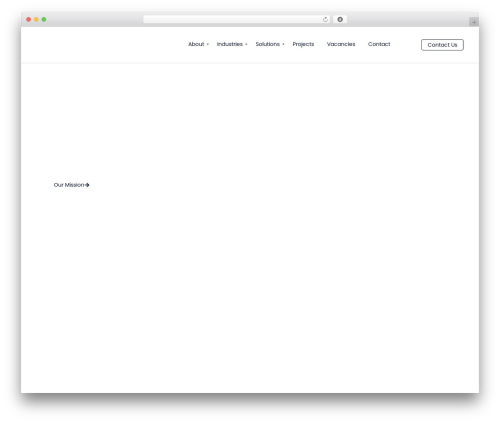Expand the Industries dropdown arrow
This screenshot has width=500, height=423.
[x=246, y=44]
